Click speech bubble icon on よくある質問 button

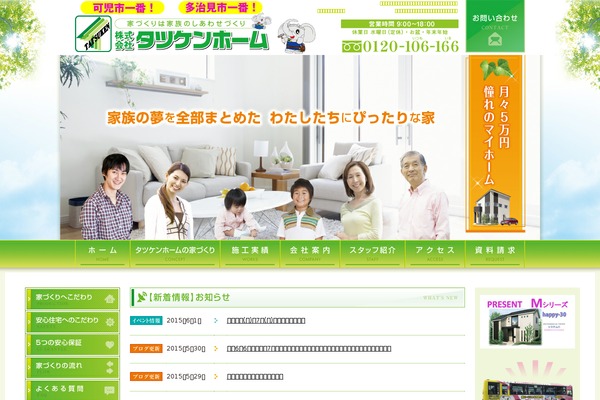point(109,391)
